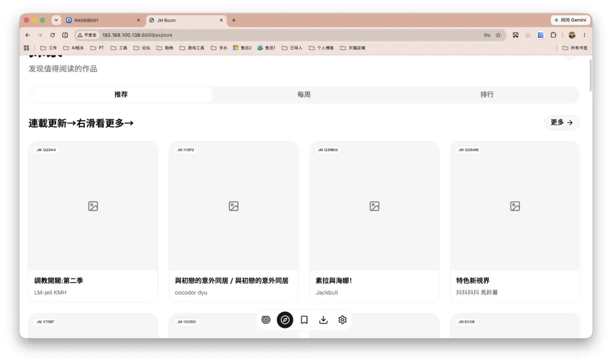
Task: Open the Chrome three-dot menu
Action: coord(584,35)
